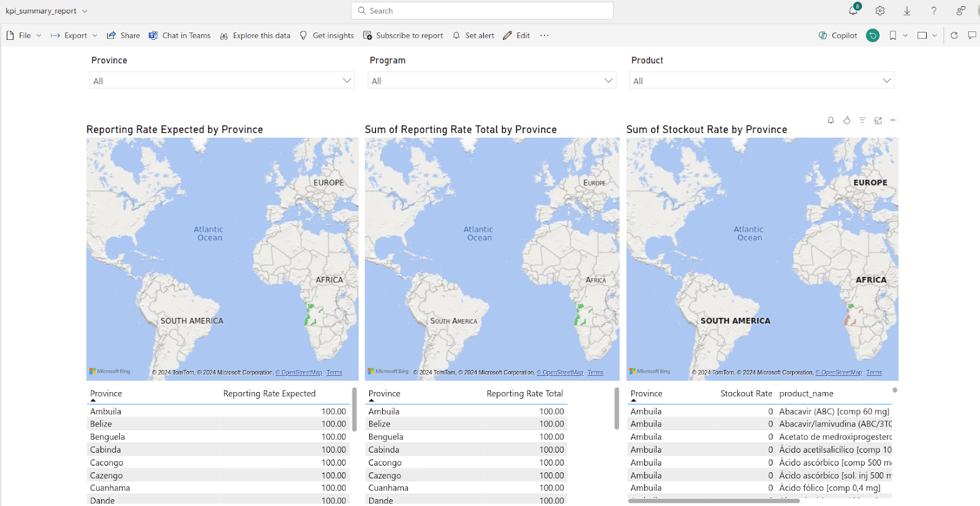Click in the Search box

482,10
